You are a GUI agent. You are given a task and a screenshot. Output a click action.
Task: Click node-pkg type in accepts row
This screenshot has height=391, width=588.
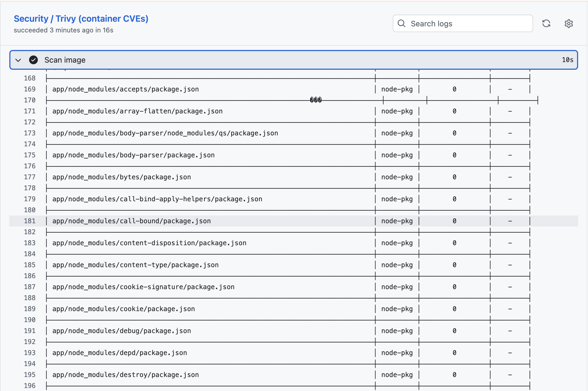pyautogui.click(x=397, y=89)
